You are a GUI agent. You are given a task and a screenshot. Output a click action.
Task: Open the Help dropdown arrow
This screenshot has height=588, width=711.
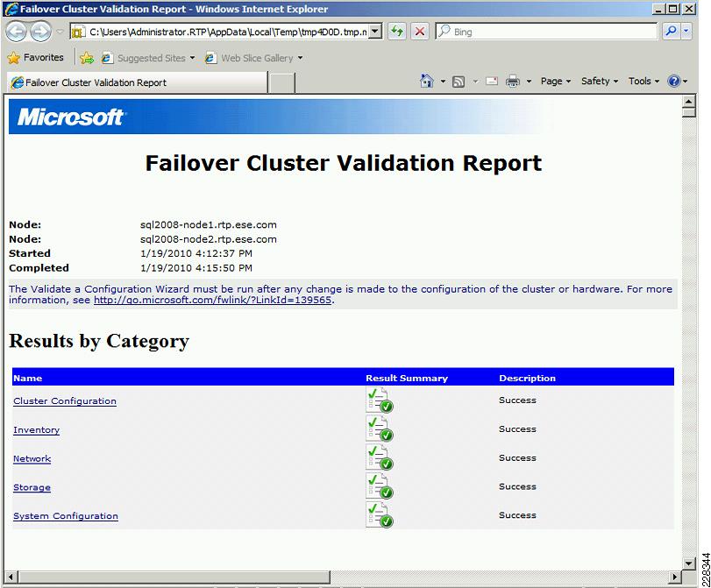coord(686,81)
